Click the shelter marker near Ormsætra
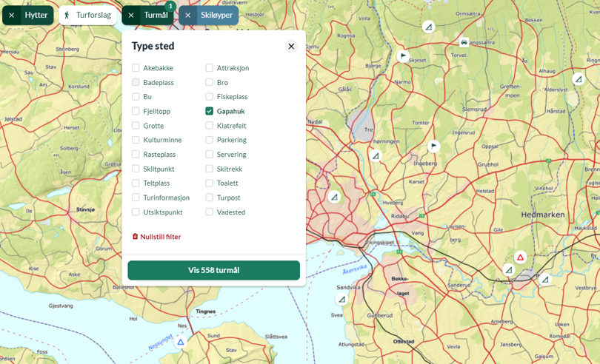600x364 pixels. point(429,27)
